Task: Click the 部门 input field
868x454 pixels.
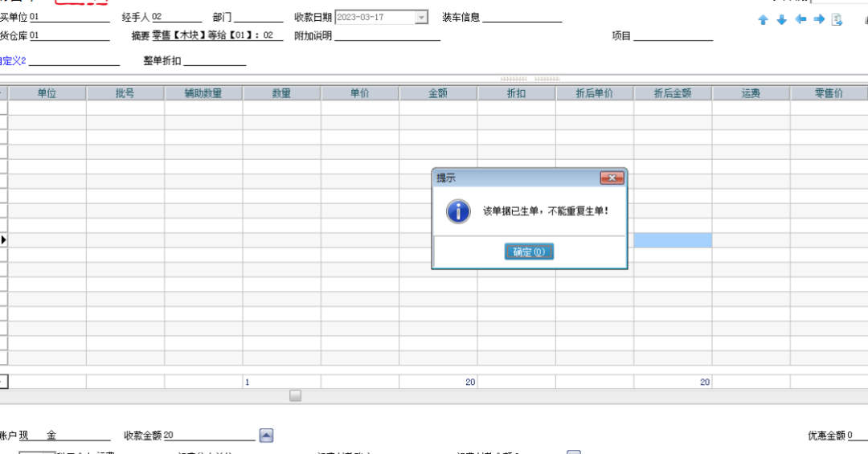Action: 258,17
